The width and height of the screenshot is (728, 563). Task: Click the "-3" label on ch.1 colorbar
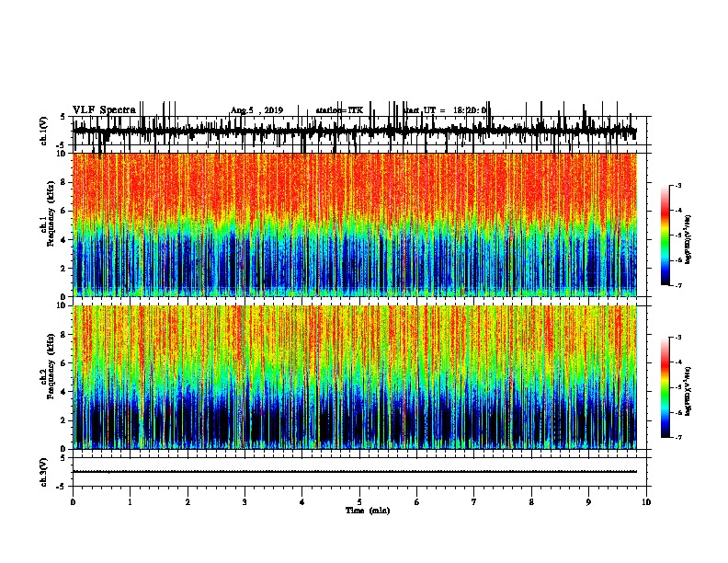[677, 186]
